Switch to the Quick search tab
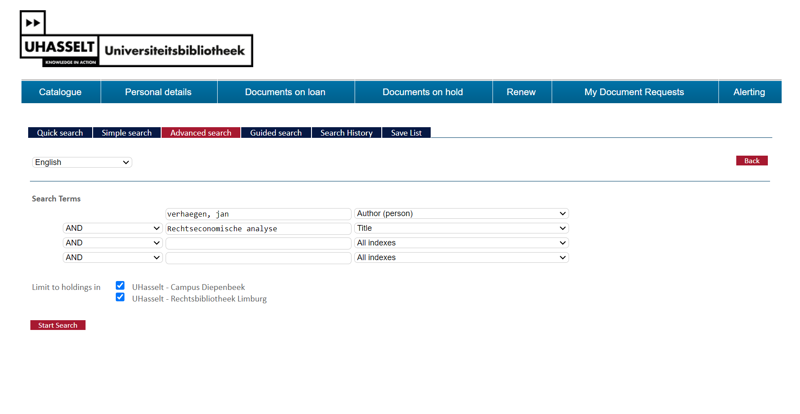The width and height of the screenshot is (800, 414). pyautogui.click(x=60, y=133)
